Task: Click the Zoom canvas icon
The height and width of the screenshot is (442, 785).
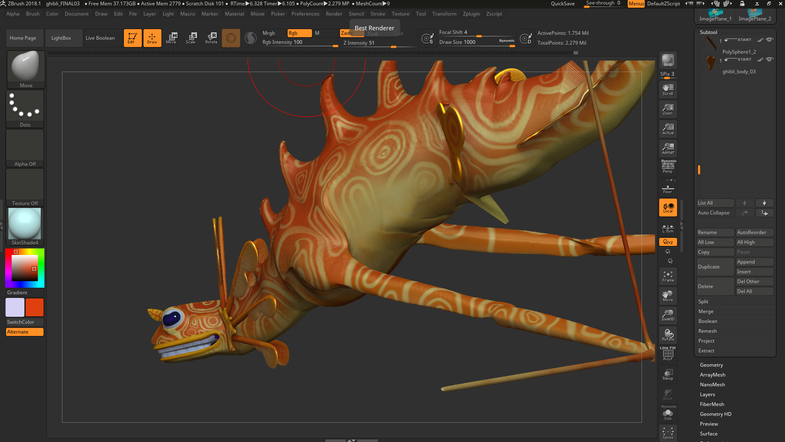Action: click(x=668, y=109)
